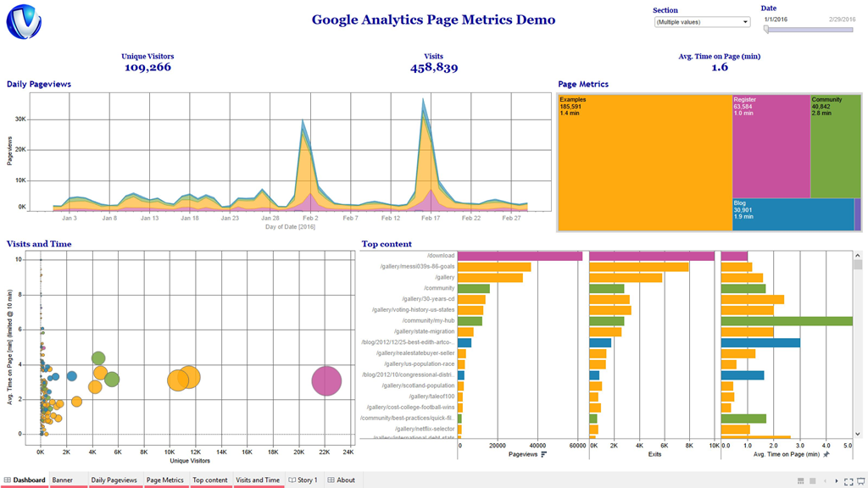The height and width of the screenshot is (488, 868).
Task: Click the blue shield logo
Action: click(24, 22)
